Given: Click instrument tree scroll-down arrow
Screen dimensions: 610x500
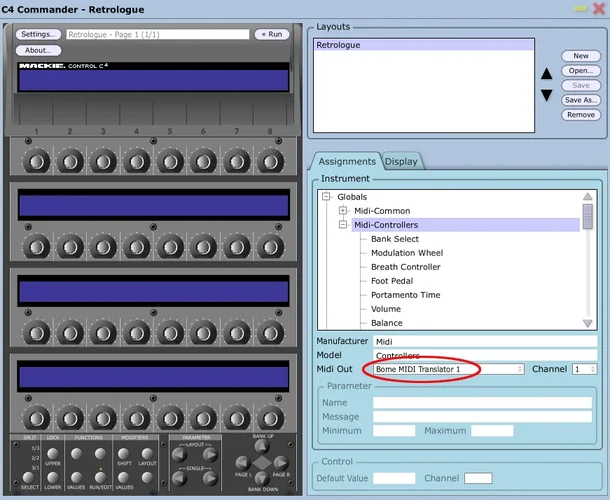Looking at the screenshot, I should (587, 323).
